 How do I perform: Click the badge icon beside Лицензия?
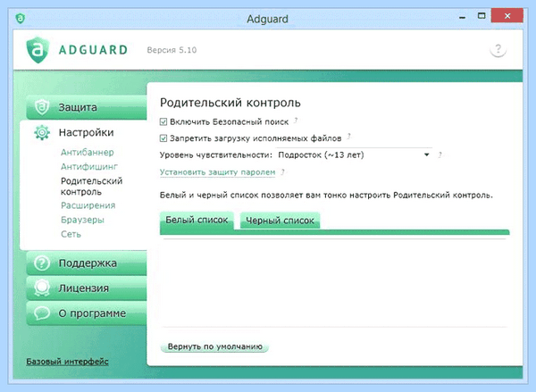pos(42,288)
